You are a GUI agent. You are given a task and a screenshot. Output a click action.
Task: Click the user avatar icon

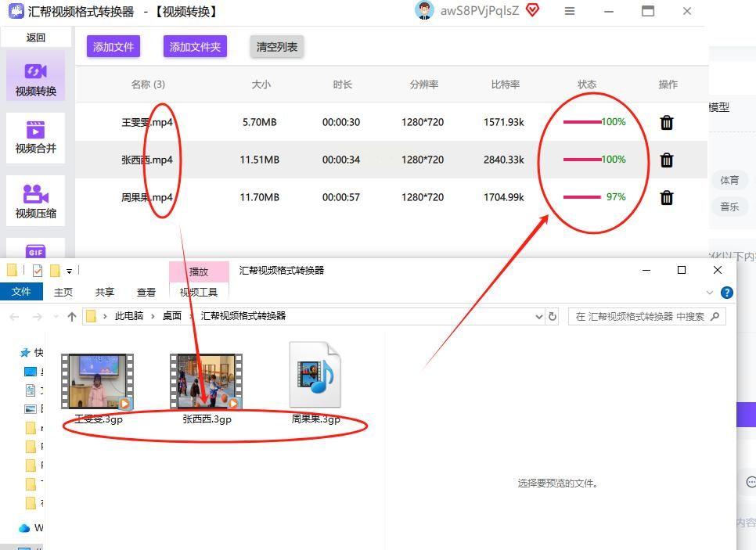[x=424, y=11]
